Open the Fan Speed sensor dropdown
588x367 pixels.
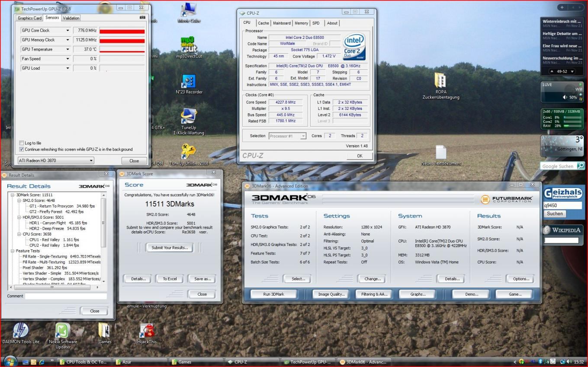click(67, 59)
